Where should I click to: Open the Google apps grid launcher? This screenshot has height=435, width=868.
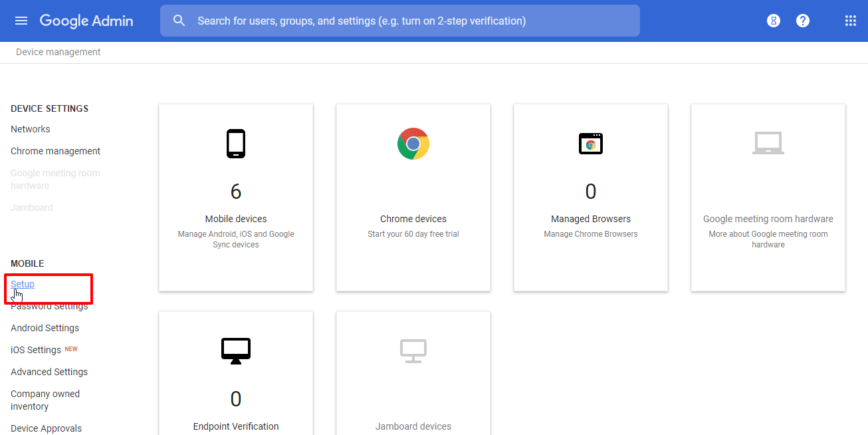click(x=850, y=21)
